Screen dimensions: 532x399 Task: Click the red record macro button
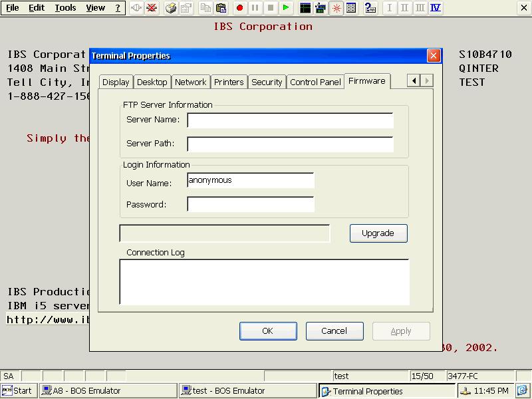(x=240, y=8)
